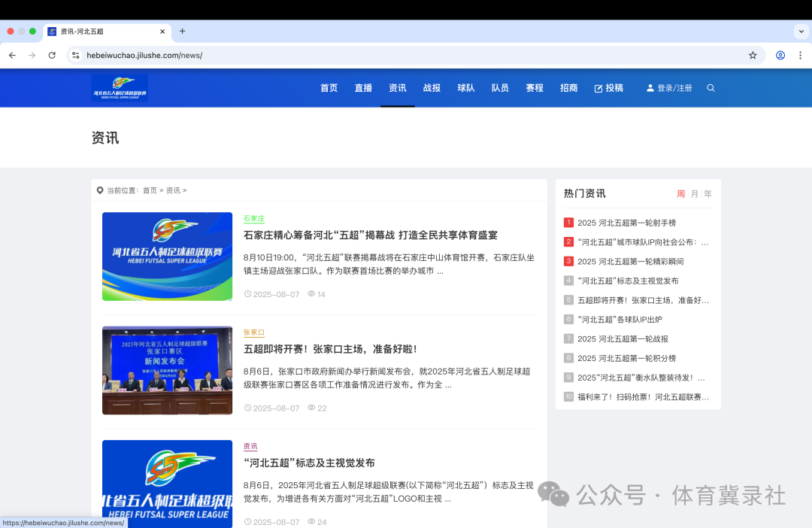Click the location pin icon in breadcrumb
This screenshot has height=528, width=812.
coord(100,191)
